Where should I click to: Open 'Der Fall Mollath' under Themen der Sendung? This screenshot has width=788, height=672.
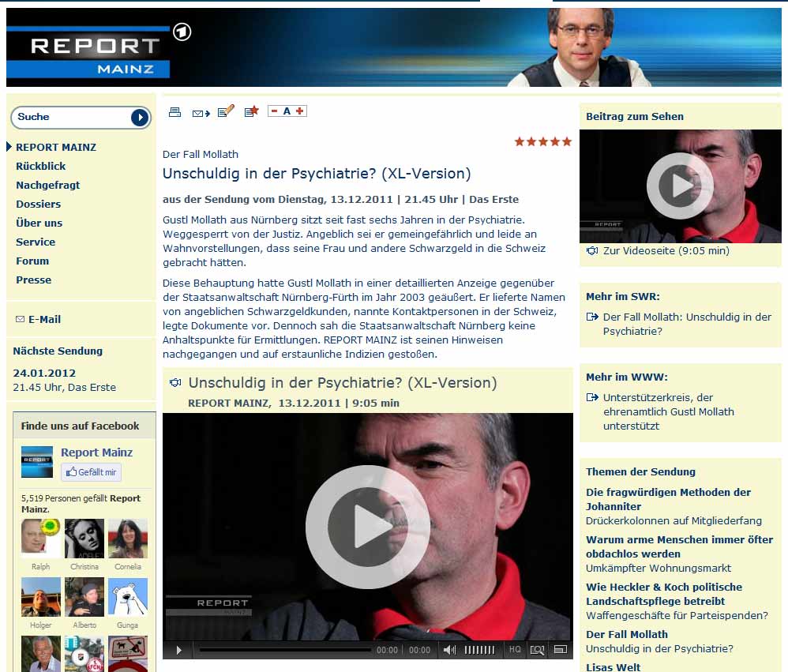pyautogui.click(x=627, y=634)
